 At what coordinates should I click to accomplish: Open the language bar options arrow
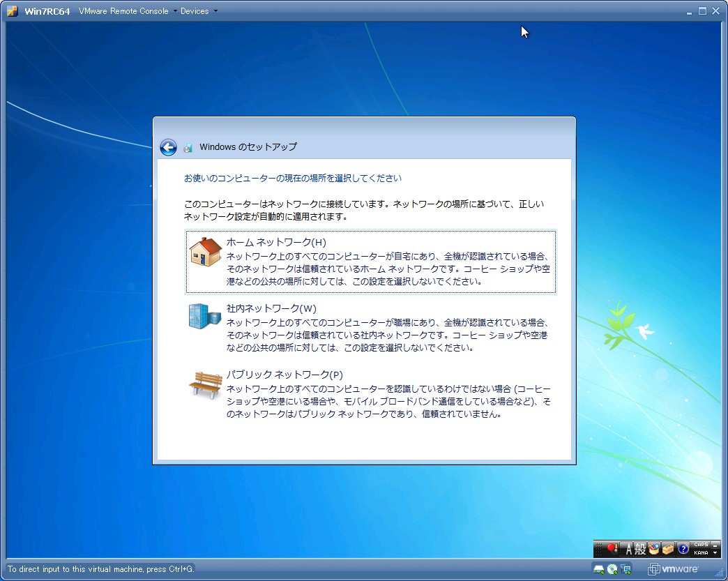(x=715, y=552)
